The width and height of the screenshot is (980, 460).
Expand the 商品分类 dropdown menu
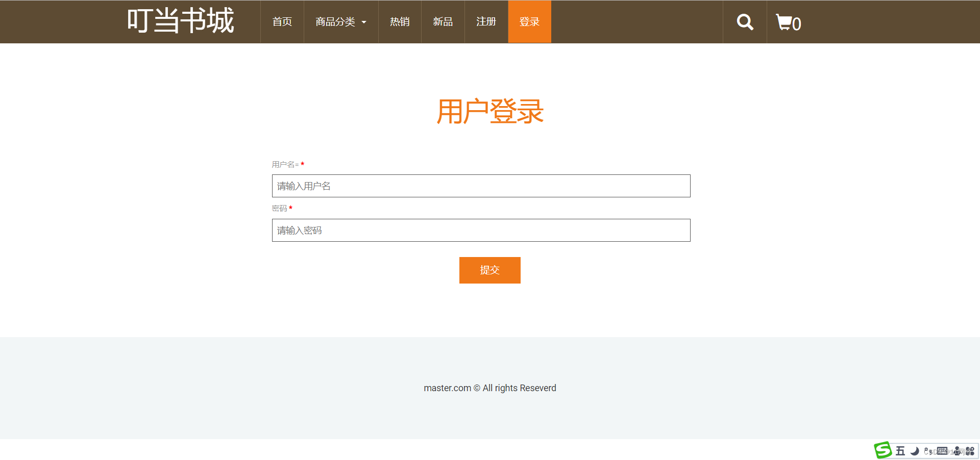[340, 21]
